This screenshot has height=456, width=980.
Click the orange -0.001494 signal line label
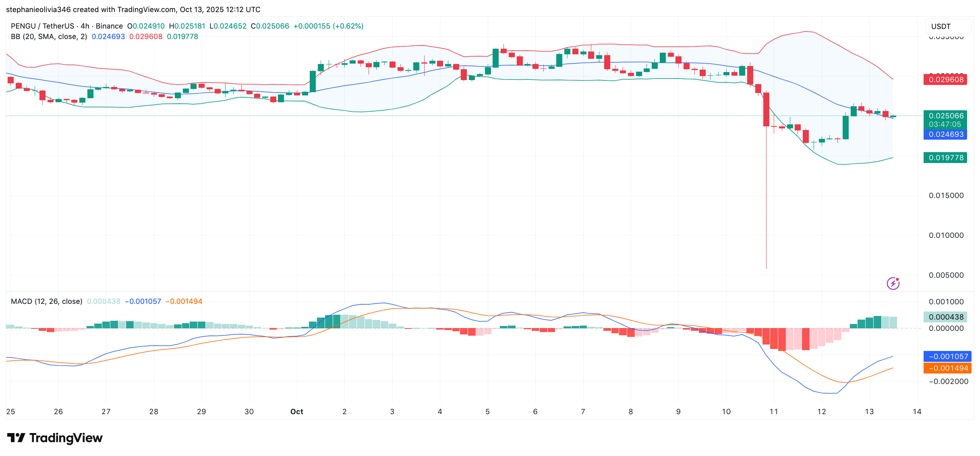tap(947, 368)
